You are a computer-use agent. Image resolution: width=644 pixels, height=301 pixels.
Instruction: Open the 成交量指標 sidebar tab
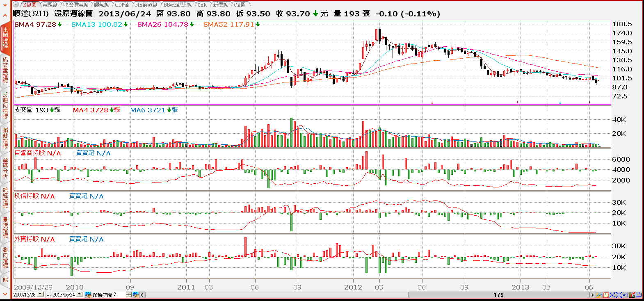5,70
